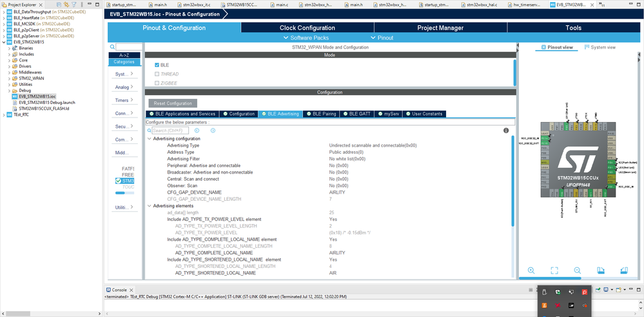
Task: Close the Project Explorer view tab
Action: pyautogui.click(x=42, y=5)
